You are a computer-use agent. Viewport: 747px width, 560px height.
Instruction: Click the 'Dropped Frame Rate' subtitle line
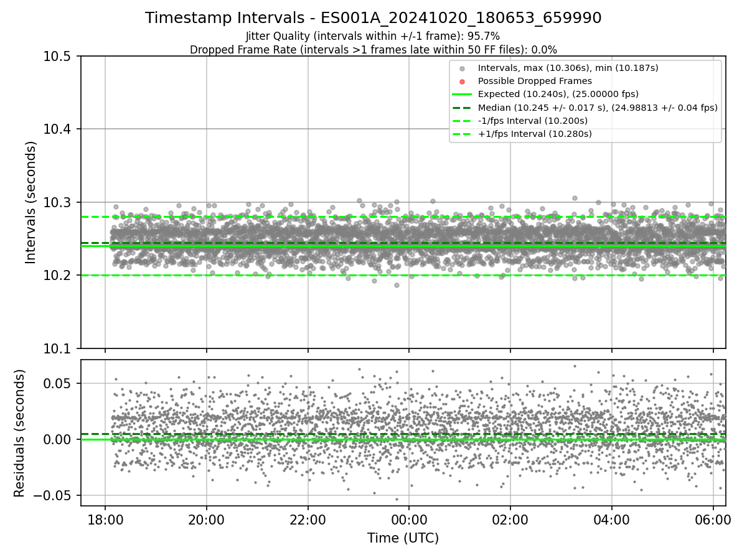click(x=374, y=50)
